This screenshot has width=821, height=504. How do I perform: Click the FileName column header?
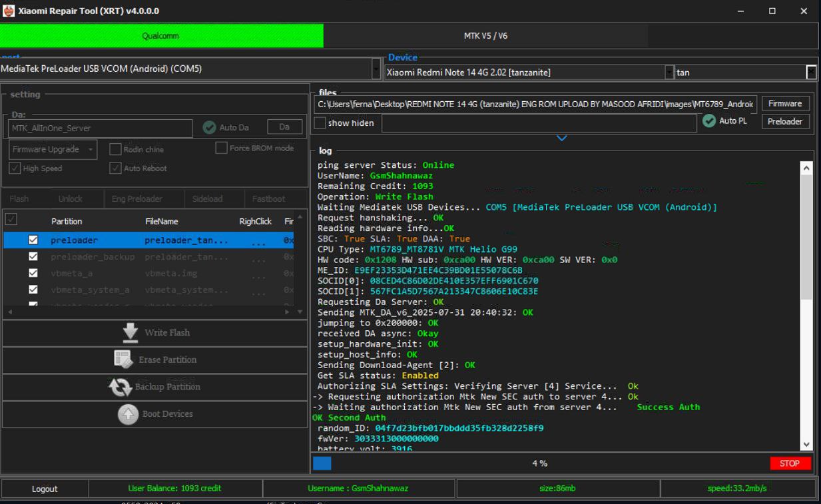162,221
